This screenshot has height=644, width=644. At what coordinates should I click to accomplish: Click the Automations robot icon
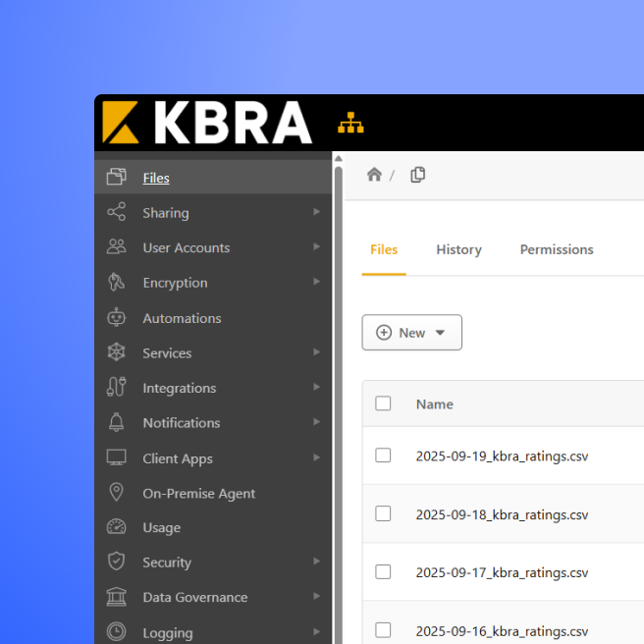click(x=116, y=317)
